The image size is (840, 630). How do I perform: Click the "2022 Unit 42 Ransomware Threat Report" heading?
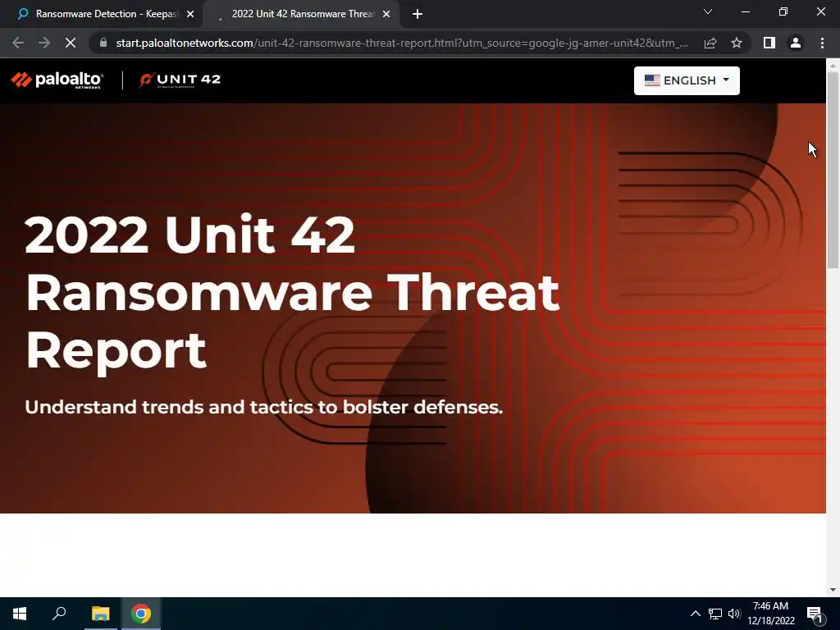tap(293, 293)
